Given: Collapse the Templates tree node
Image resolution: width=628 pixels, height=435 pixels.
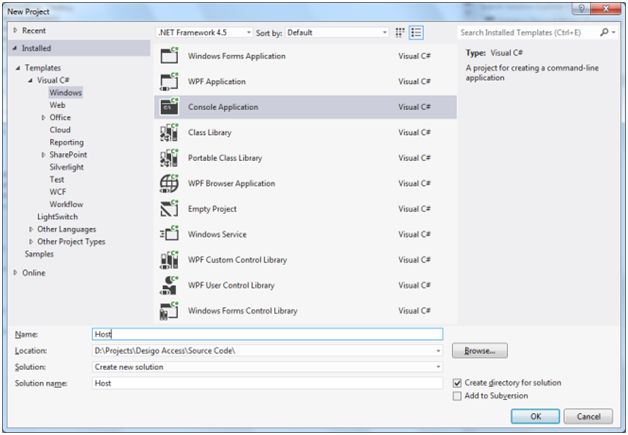Looking at the screenshot, I should [x=18, y=68].
